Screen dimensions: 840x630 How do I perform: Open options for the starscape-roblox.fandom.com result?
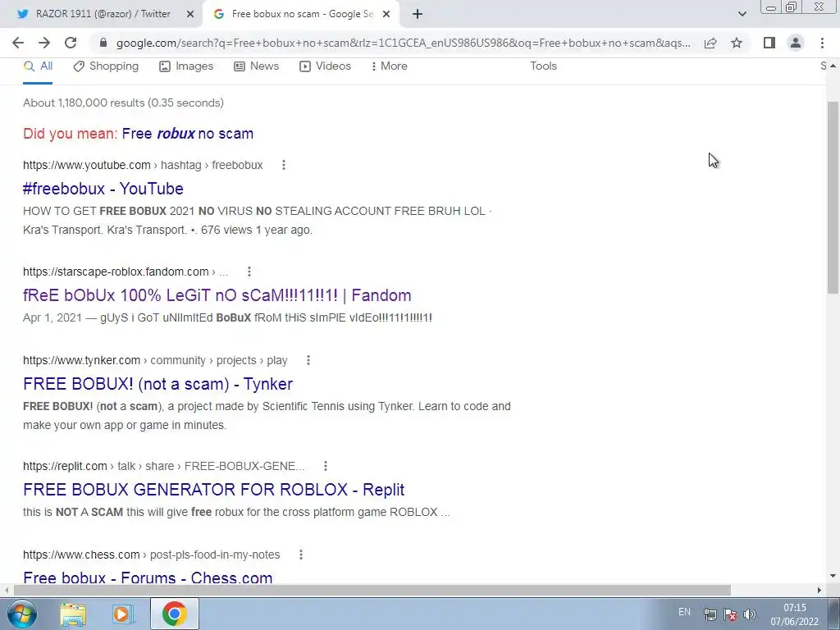pos(249,272)
